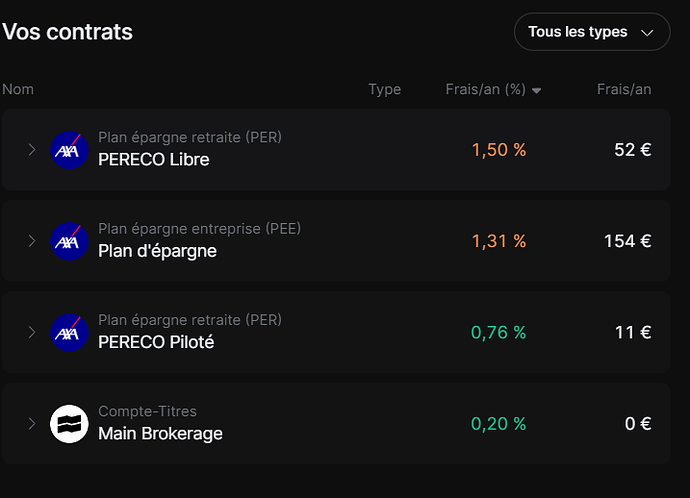Screen dimensions: 690x498
Task: Open the Main Brokerage contract name
Action: (160, 433)
